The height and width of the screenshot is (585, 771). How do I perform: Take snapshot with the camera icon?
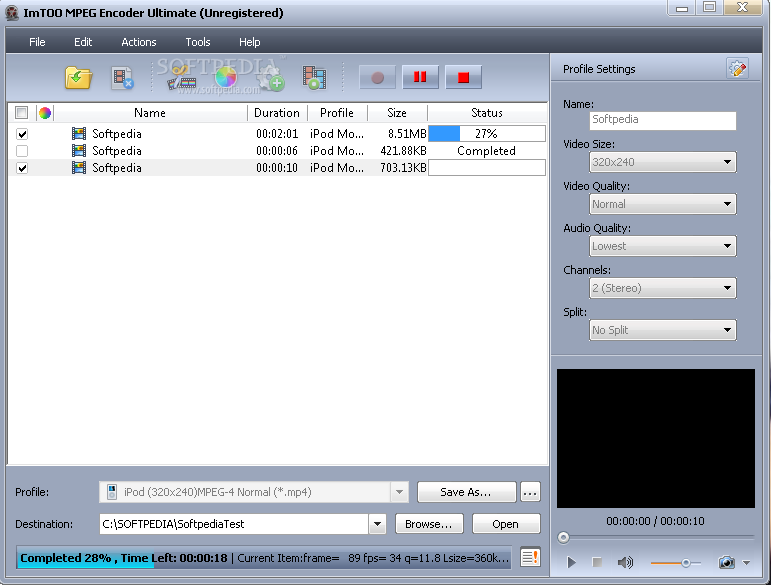pyautogui.click(x=726, y=562)
